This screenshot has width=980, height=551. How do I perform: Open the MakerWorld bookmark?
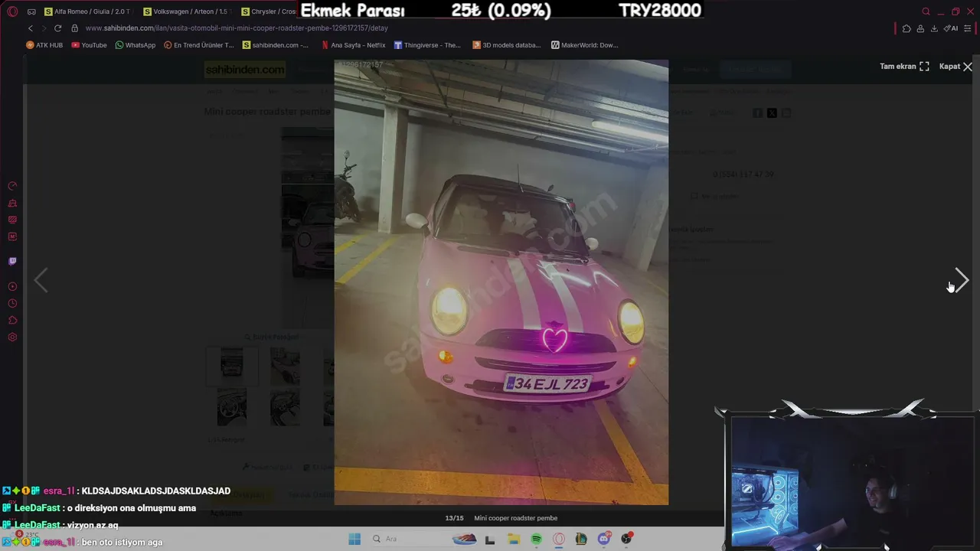pyautogui.click(x=584, y=45)
